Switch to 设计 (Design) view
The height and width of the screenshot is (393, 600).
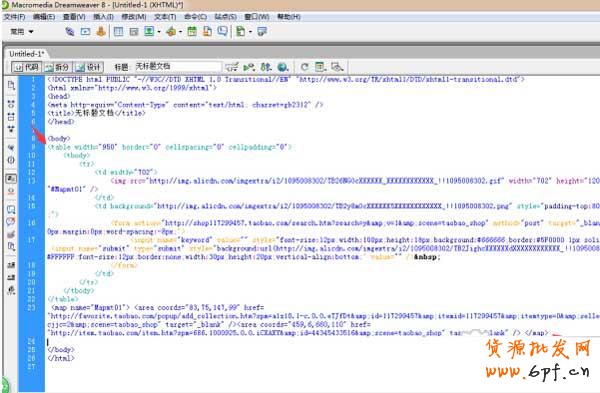click(x=88, y=68)
